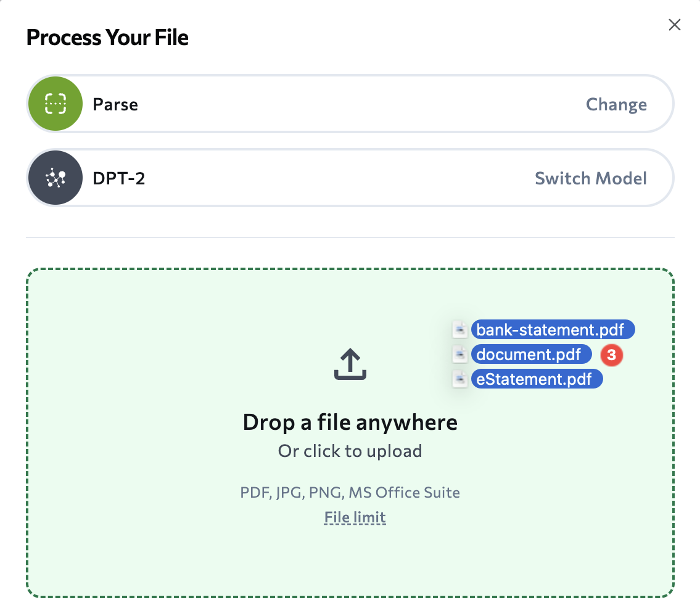Click the supported formats text
The width and height of the screenshot is (700, 613).
click(x=350, y=492)
